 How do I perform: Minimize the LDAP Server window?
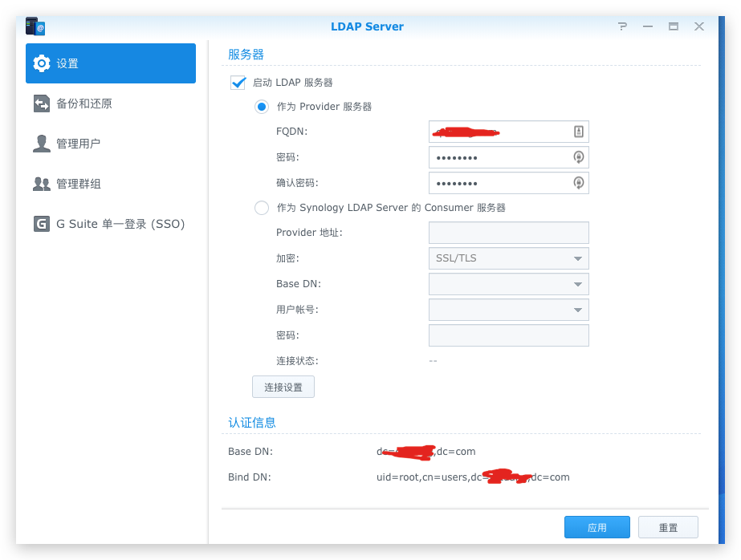pos(648,26)
